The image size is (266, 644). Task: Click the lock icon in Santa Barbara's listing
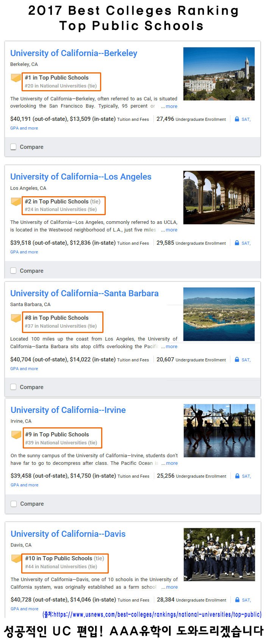[237, 360]
